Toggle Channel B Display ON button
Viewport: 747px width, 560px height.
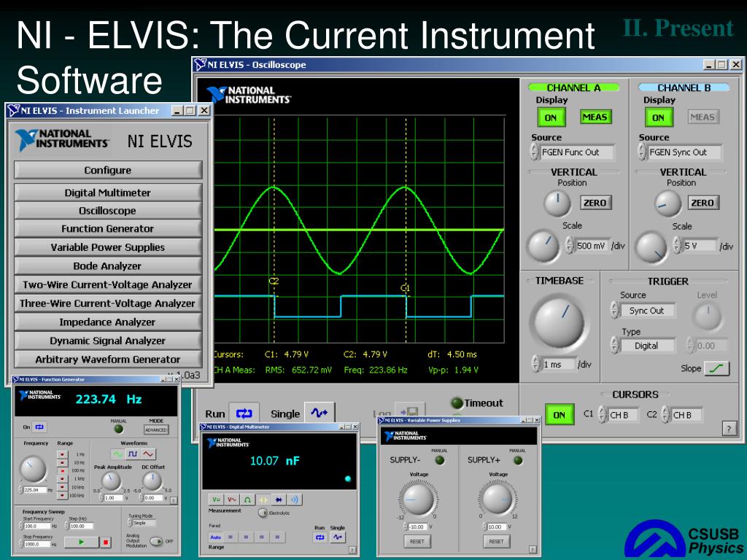(659, 117)
